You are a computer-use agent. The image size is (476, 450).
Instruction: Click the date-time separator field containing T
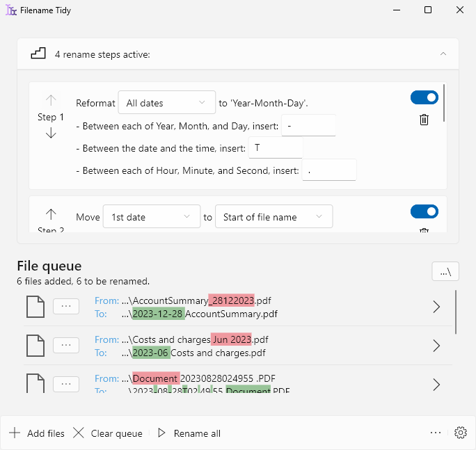276,148
